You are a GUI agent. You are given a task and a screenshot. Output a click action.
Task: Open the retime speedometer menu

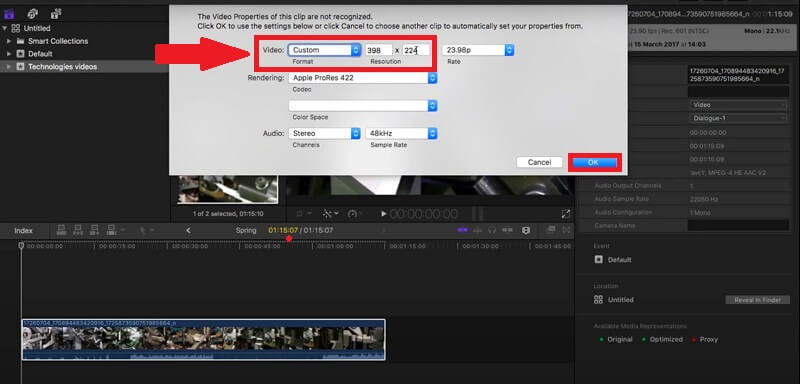point(355,214)
